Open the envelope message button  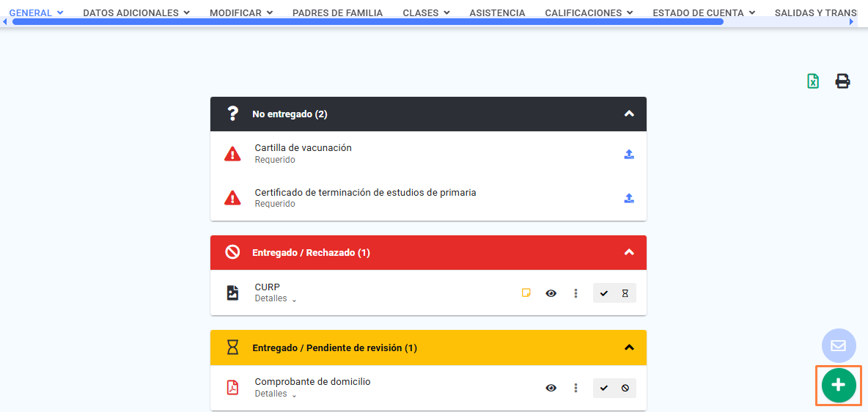(838, 345)
